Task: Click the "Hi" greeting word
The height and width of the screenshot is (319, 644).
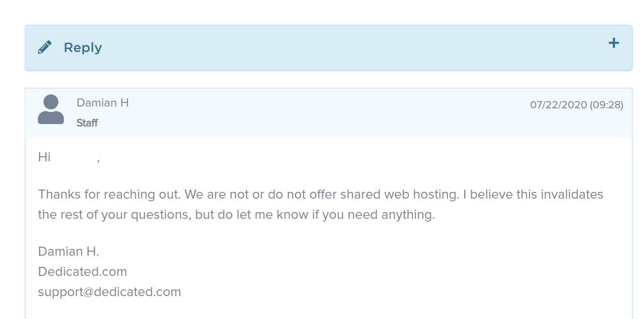Action: coord(44,157)
